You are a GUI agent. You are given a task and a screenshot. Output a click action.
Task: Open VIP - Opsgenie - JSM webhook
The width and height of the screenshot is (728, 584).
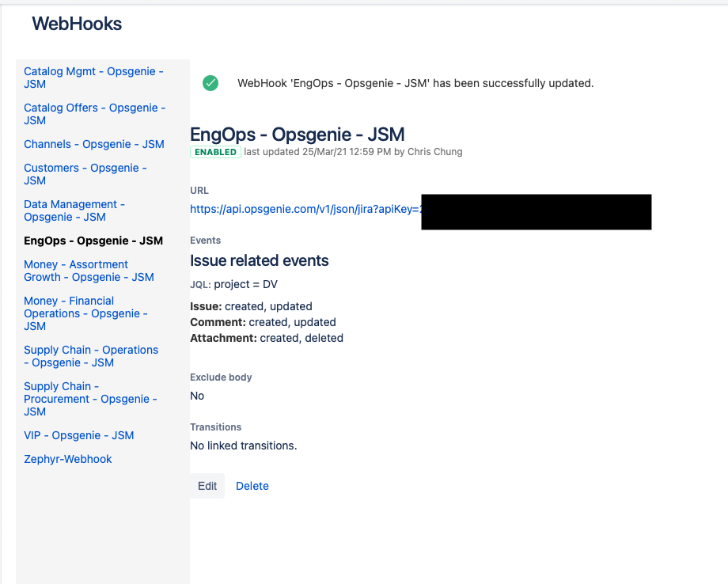pyautogui.click(x=79, y=435)
